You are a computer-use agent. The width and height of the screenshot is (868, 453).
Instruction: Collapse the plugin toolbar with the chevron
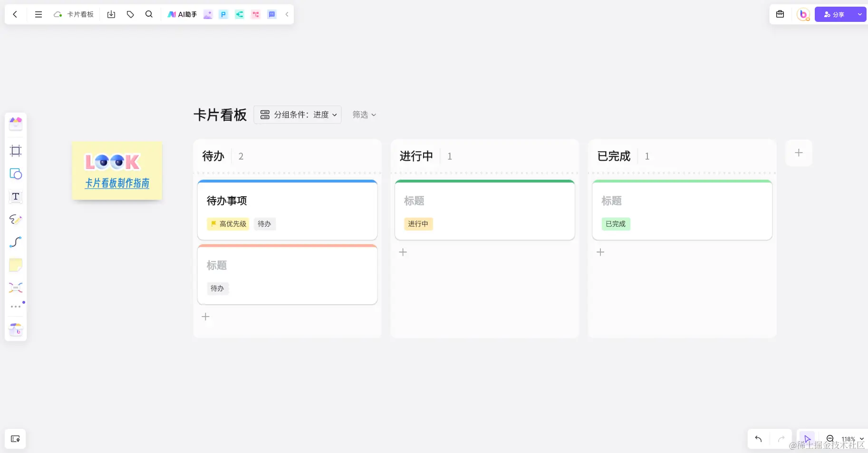point(287,14)
